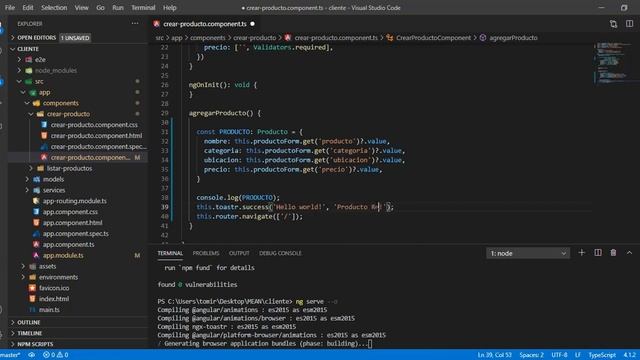Open the View menu
This screenshot has height=360, width=640.
(81, 8)
